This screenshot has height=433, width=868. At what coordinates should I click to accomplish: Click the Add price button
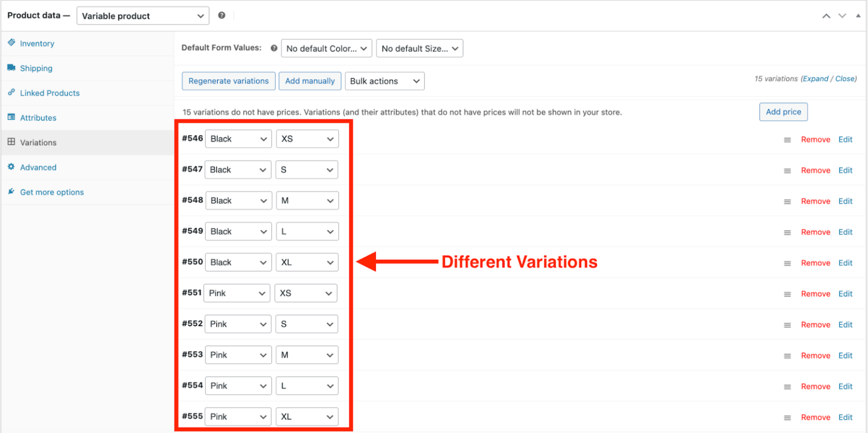pos(783,111)
